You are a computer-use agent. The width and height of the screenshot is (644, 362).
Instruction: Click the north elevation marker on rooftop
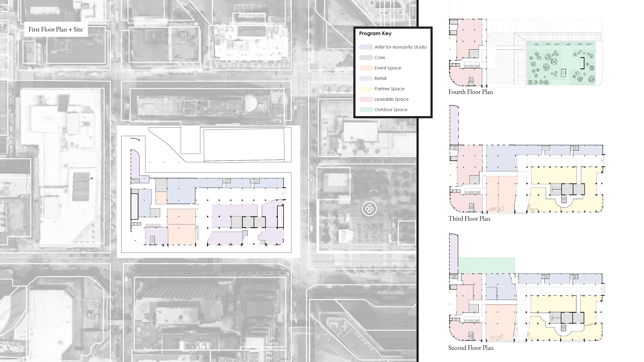[199, 102]
